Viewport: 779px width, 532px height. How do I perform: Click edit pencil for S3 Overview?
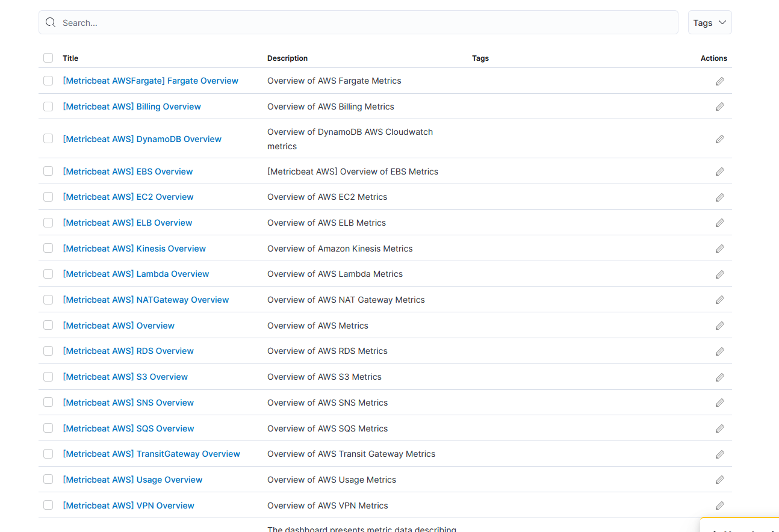pos(719,377)
